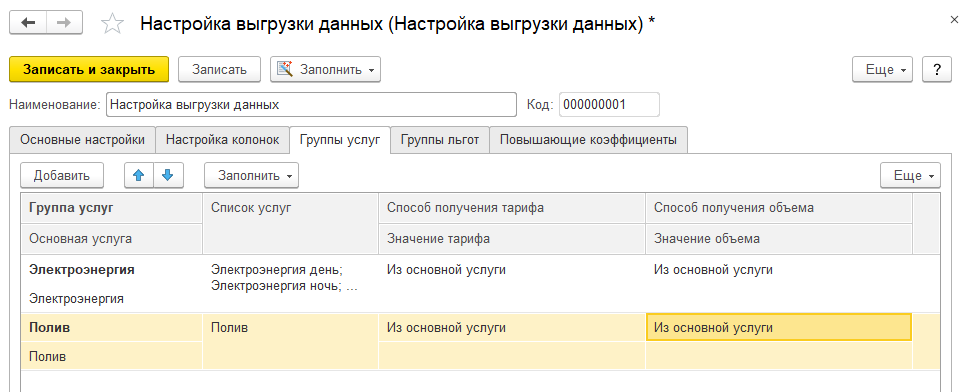Open the Настройка колонок tab

(x=222, y=139)
